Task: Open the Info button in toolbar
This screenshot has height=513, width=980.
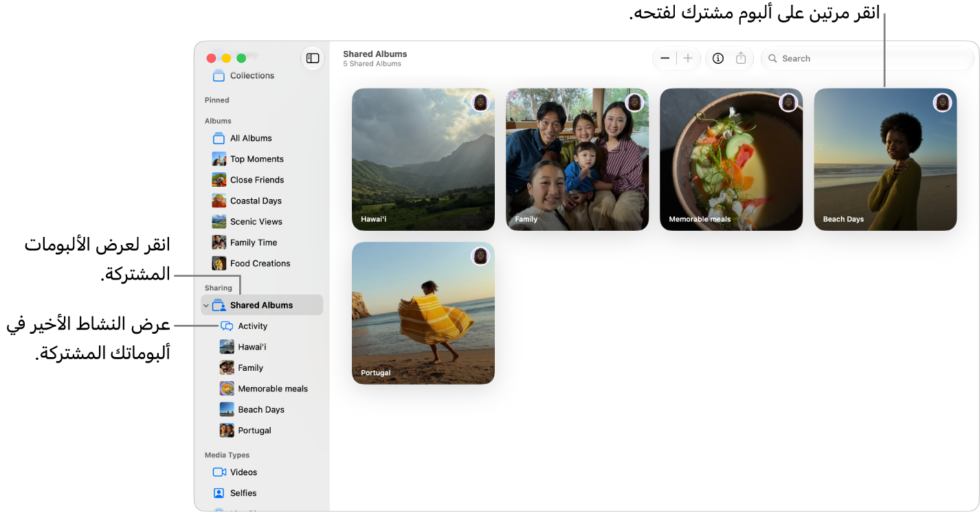Action: point(718,58)
